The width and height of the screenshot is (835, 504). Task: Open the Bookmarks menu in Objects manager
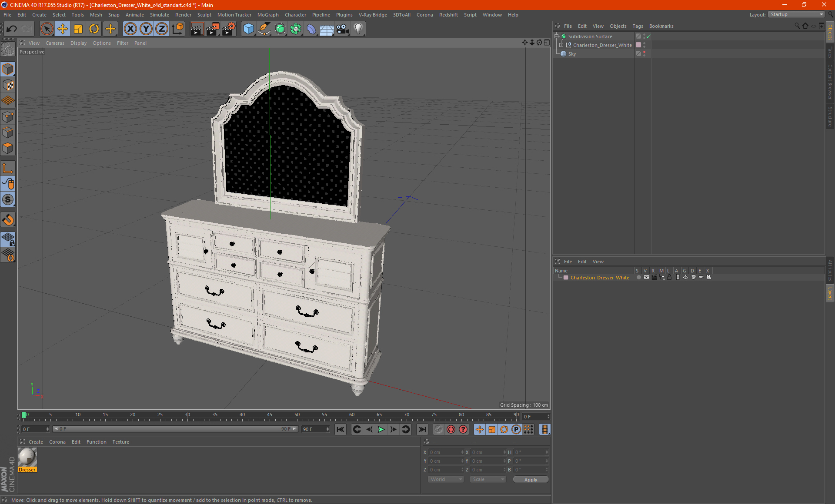pyautogui.click(x=661, y=26)
